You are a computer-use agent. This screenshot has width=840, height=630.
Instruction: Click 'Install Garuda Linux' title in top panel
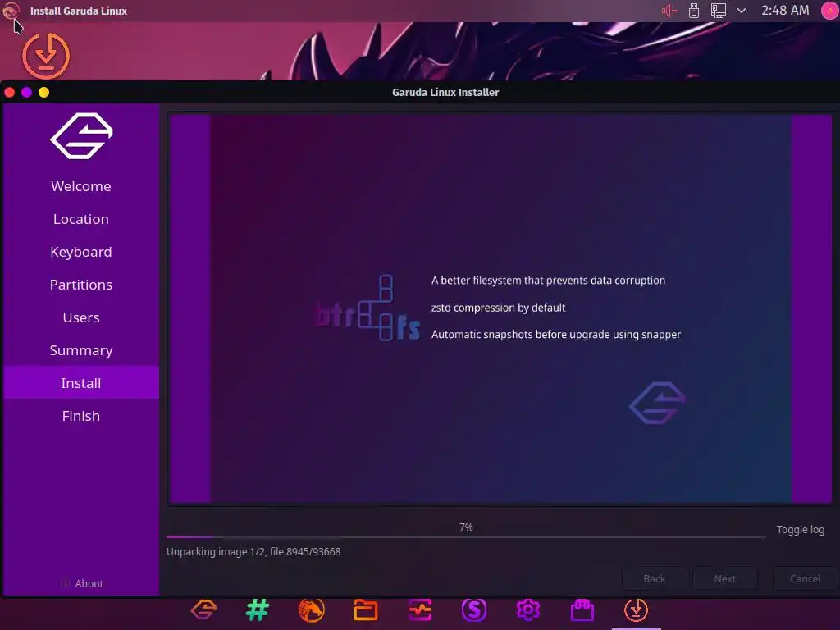click(79, 11)
